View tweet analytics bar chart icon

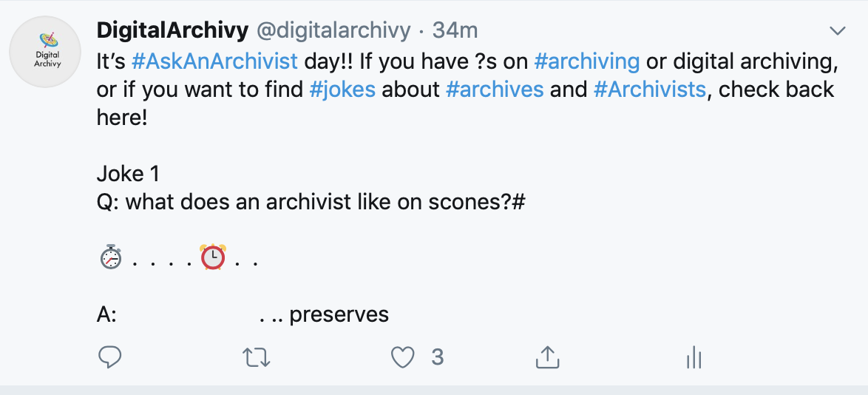click(x=694, y=358)
